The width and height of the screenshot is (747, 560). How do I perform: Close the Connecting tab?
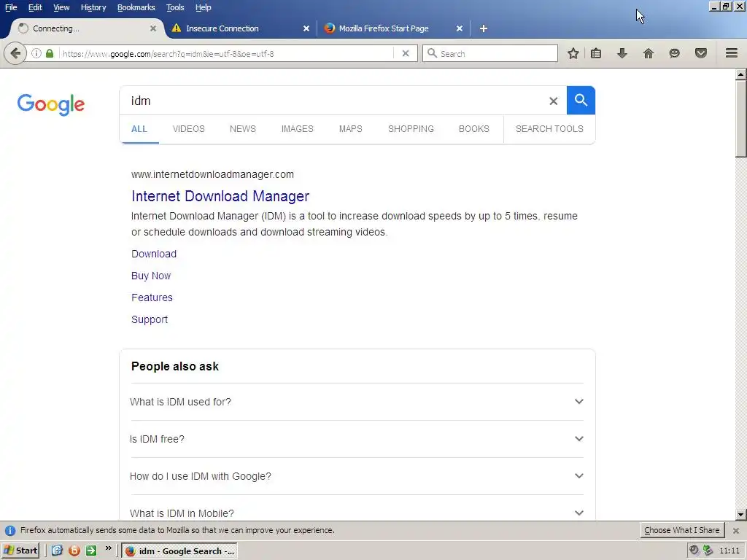click(x=153, y=28)
